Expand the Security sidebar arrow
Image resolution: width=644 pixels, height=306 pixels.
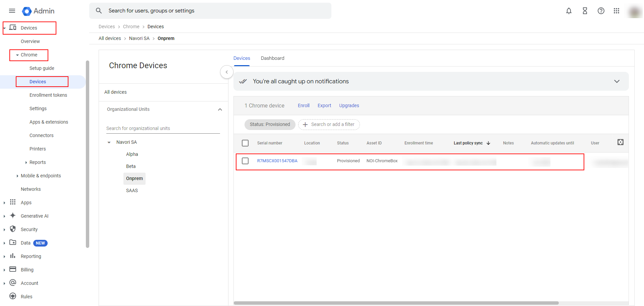click(x=4, y=230)
